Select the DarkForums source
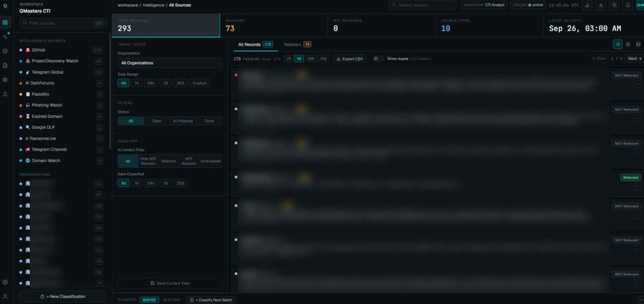Screen dimensions: 644x304 click(x=61, y=83)
